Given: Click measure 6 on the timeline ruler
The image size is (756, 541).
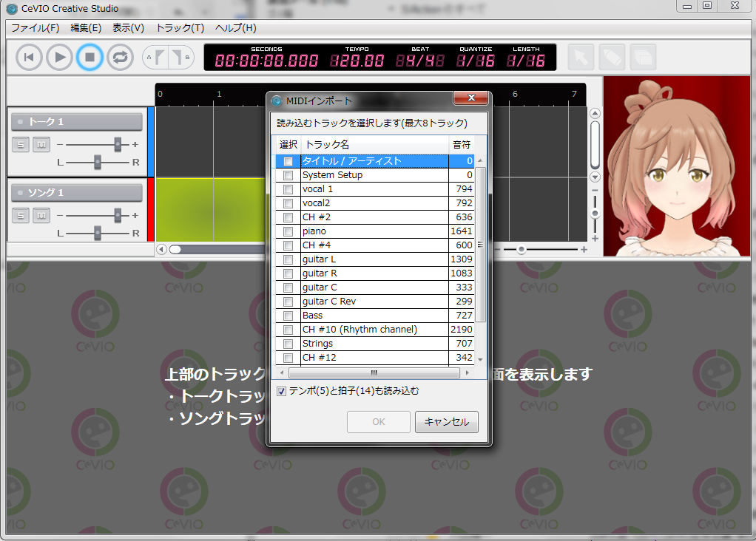Looking at the screenshot, I should point(515,94).
